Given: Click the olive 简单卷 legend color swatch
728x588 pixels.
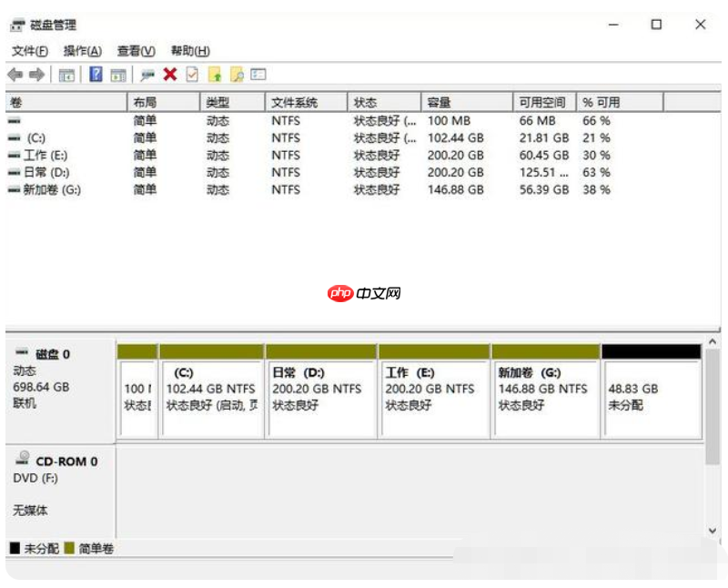Looking at the screenshot, I should (69, 549).
